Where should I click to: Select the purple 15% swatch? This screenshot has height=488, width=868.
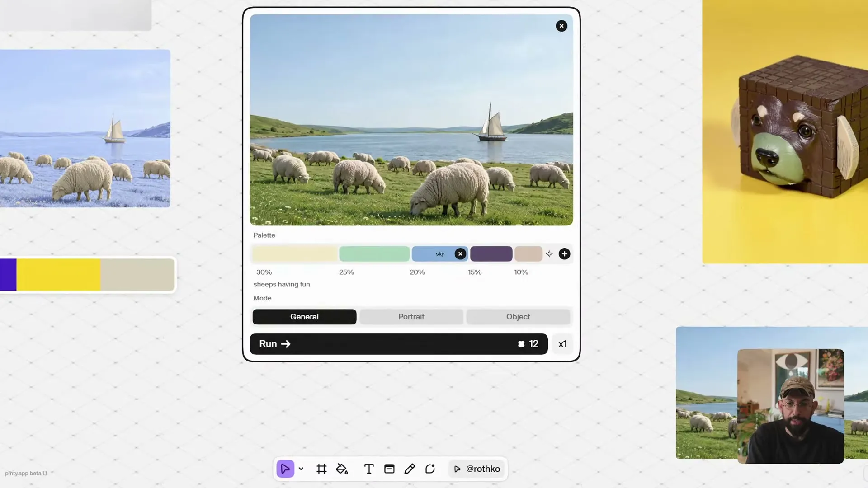491,254
